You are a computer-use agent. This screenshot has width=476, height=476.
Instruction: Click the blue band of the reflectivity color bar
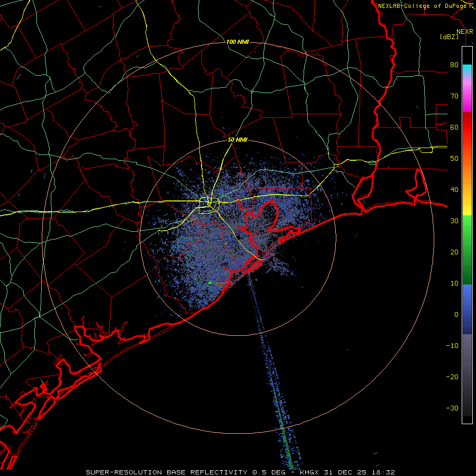(x=467, y=309)
